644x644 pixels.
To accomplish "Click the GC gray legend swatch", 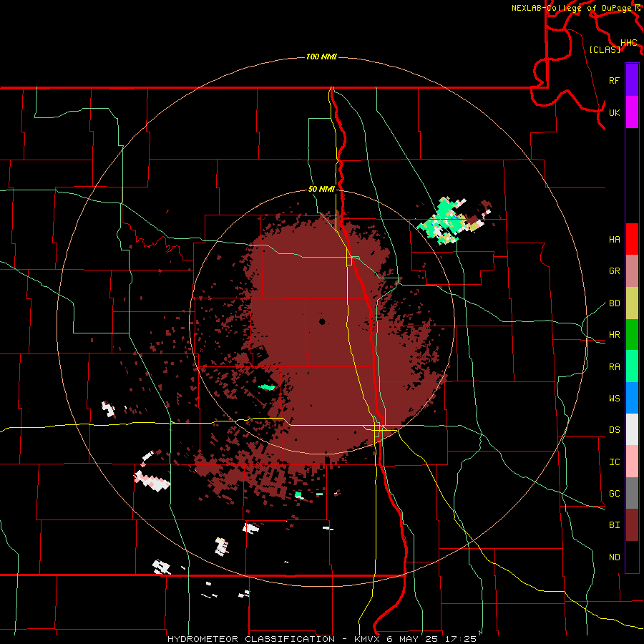I will (632, 493).
